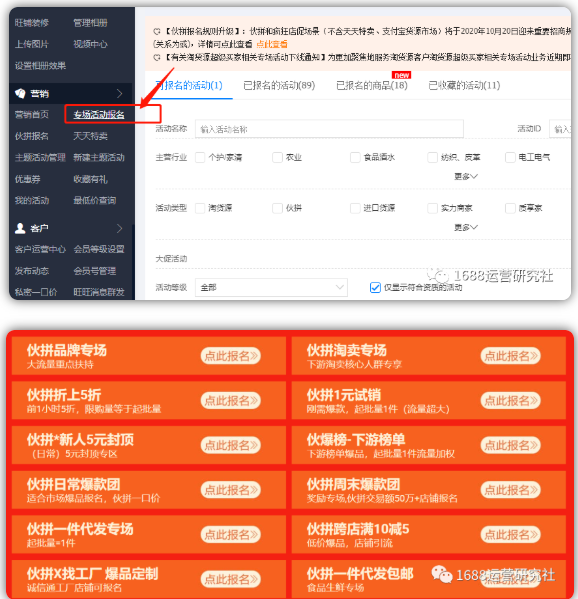This screenshot has height=599, width=578.
Task: Click the 客户 customer section person icon
Action: click(20, 228)
